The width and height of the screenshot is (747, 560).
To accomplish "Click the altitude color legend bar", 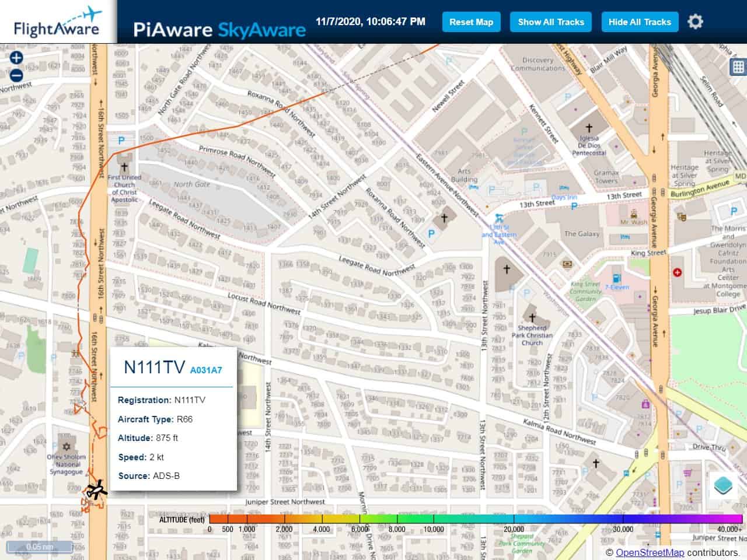I will tap(476, 519).
